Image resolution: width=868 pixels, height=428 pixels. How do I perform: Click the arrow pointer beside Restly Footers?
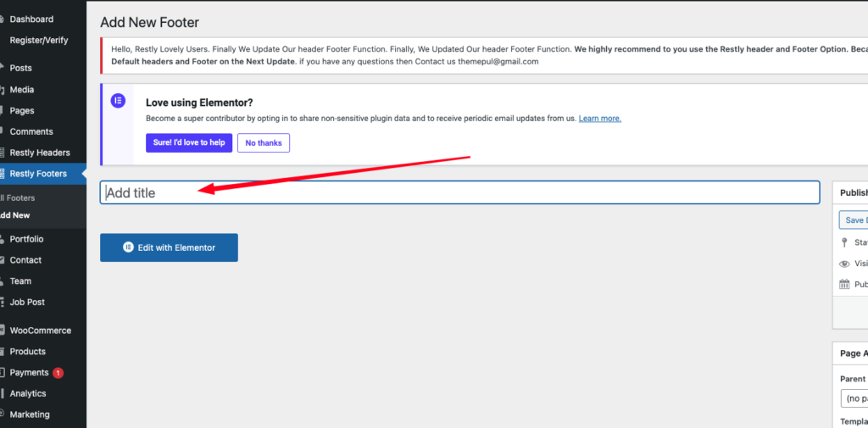pos(83,174)
